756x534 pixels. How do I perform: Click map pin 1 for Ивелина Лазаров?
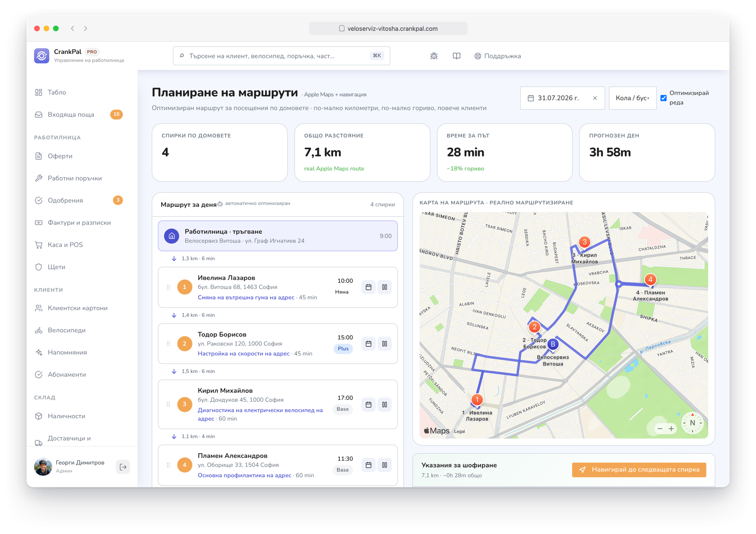477,400
